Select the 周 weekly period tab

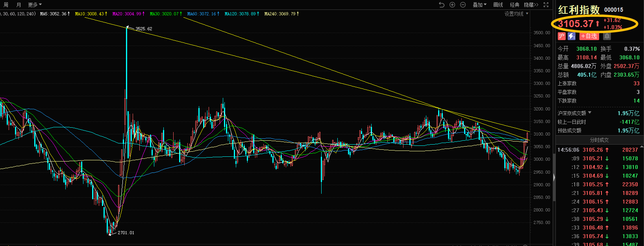click(6, 5)
